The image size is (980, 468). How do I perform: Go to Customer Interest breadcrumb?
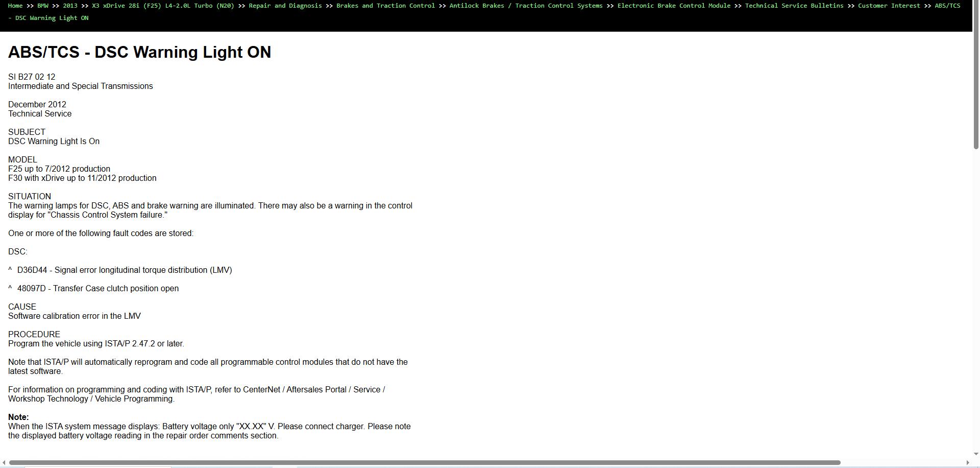889,6
